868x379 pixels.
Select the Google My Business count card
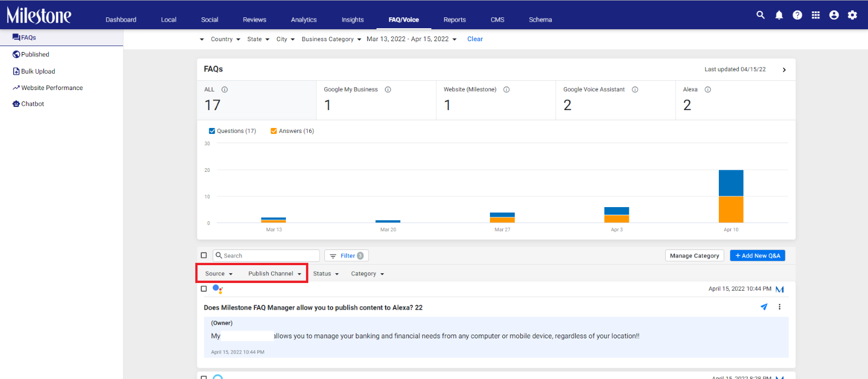coord(376,100)
